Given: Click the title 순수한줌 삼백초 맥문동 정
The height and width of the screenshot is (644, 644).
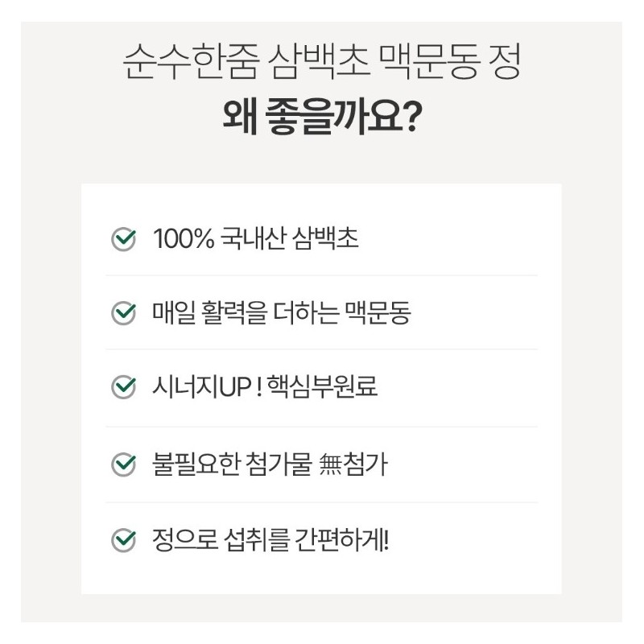Looking at the screenshot, I should tap(322, 61).
